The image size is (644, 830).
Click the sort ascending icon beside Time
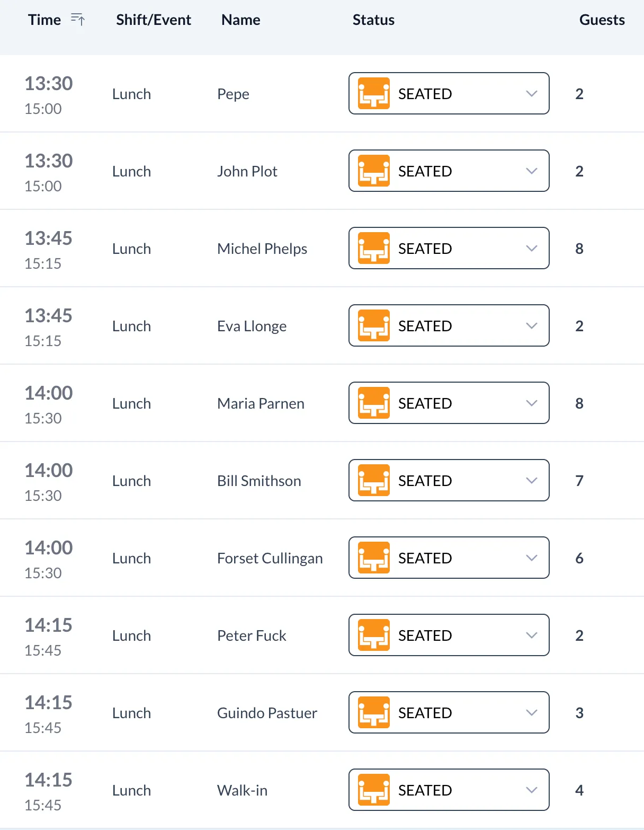[x=78, y=20]
